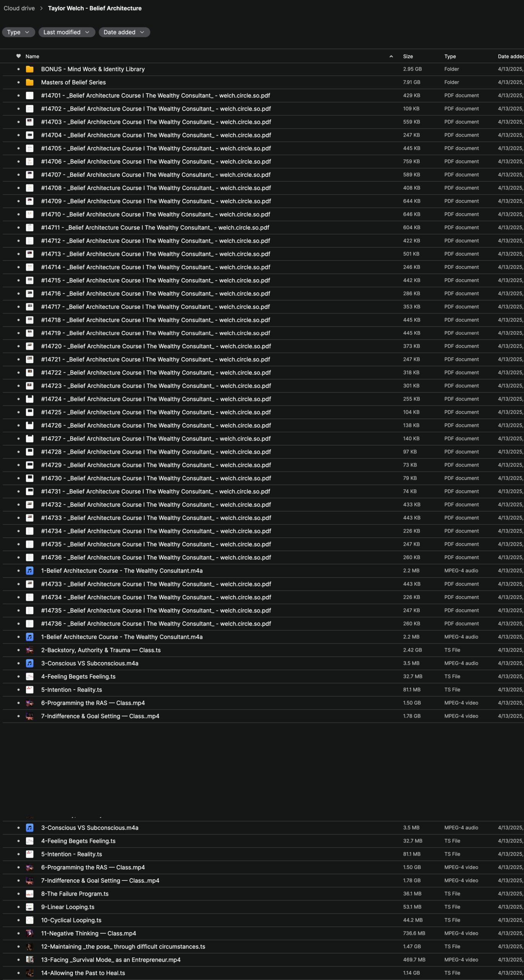Select 12-Maintaining the pose file name
524x980 pixels.
123,947
